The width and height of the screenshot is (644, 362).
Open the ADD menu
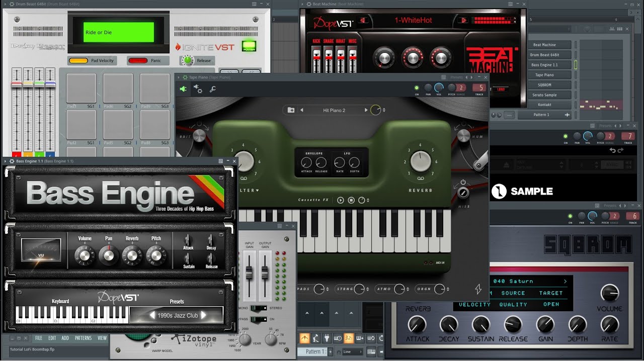click(x=65, y=338)
